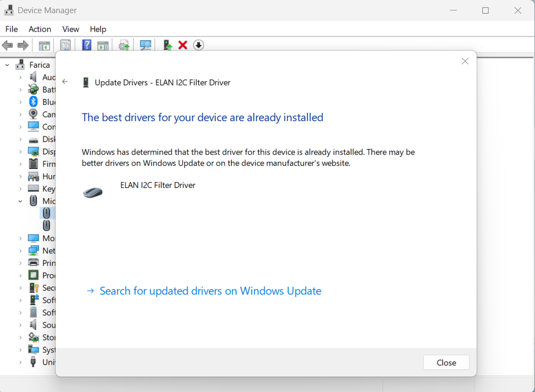Viewport: 535px width, 392px height.
Task: Collapse the expanded Mice category chevron
Action: point(20,201)
